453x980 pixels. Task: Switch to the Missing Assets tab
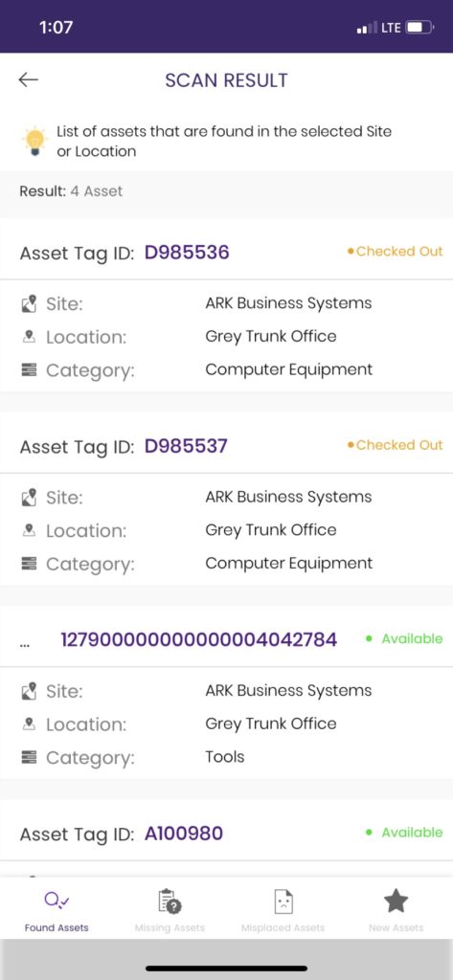170,909
